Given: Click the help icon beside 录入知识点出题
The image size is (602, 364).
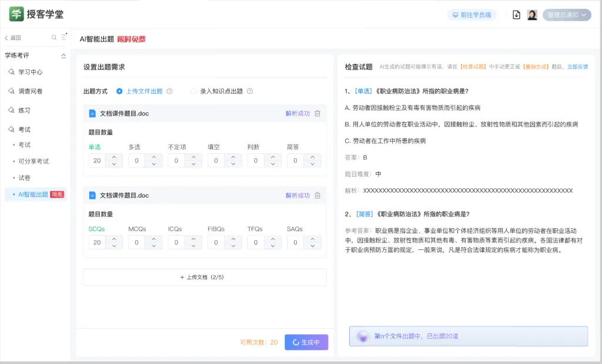Looking at the screenshot, I should (250, 91).
